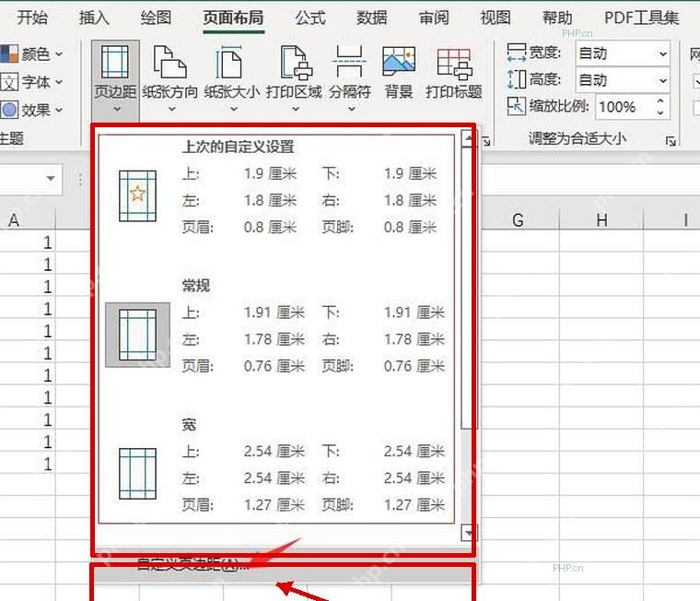This screenshot has height=601, width=700.
Task: Open the 视图 tab
Action: coord(496,18)
